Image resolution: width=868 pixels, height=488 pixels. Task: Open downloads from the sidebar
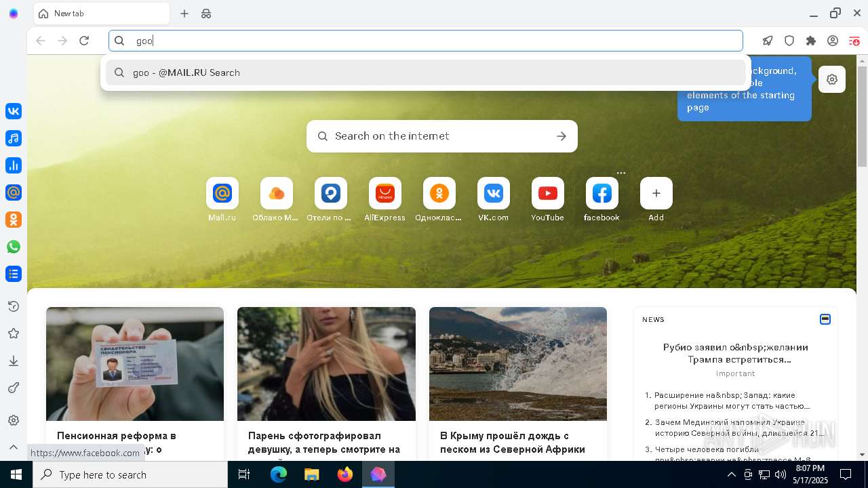[x=14, y=361]
